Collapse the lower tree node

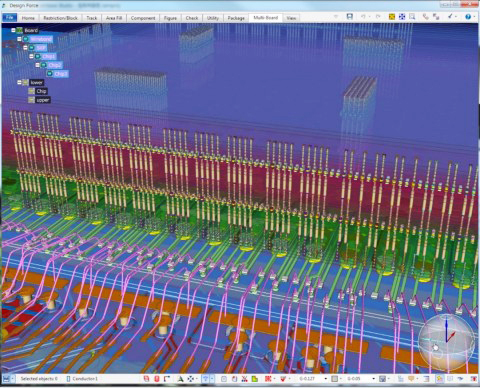19,82
